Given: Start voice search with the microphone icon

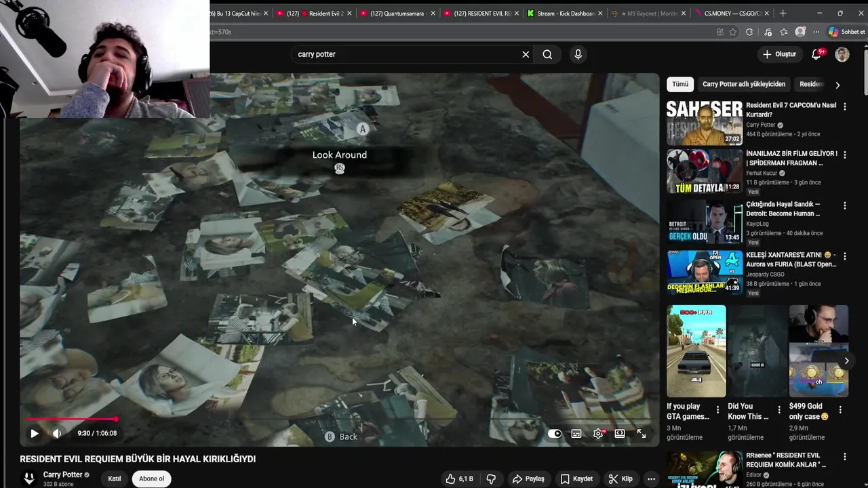Looking at the screenshot, I should pos(578,54).
